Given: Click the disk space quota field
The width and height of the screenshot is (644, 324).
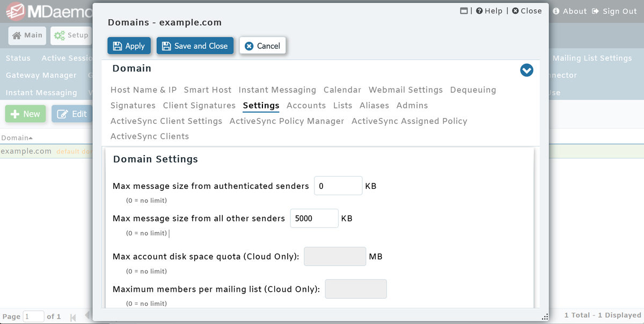Looking at the screenshot, I should (x=335, y=256).
